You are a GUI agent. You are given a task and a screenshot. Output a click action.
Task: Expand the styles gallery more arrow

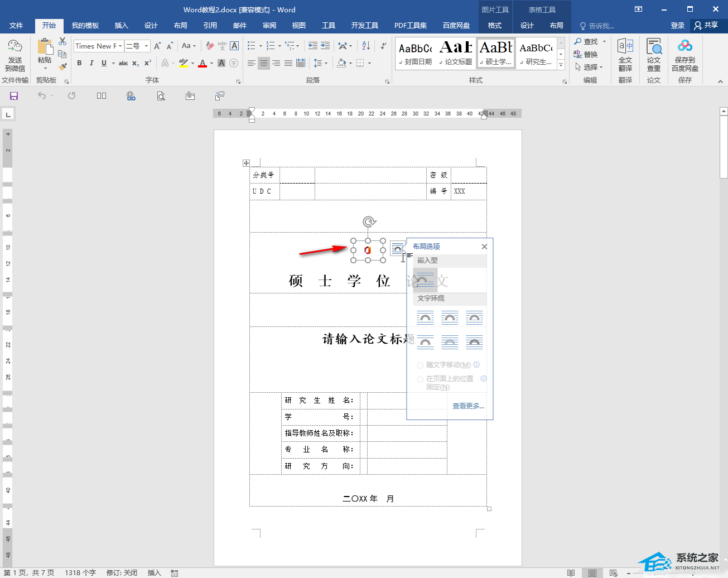point(561,66)
